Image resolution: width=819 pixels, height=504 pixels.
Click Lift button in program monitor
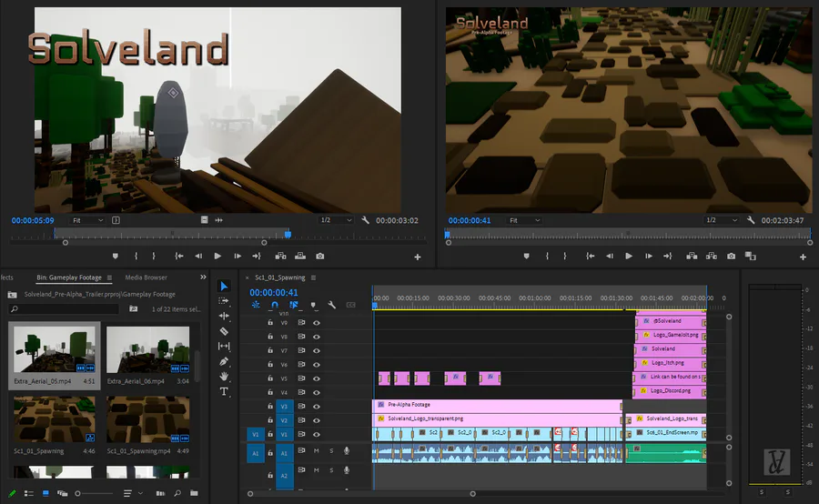(x=692, y=256)
